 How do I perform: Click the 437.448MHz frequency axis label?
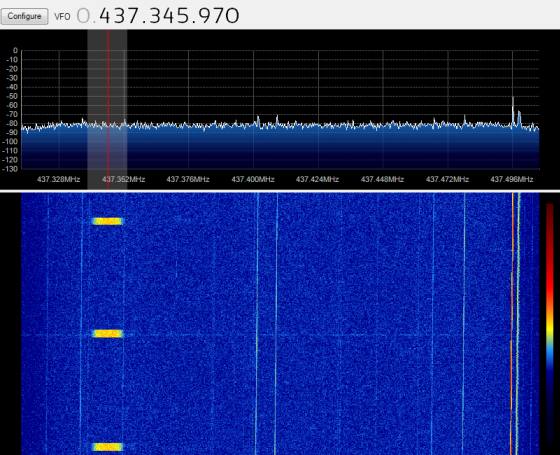tap(382, 179)
